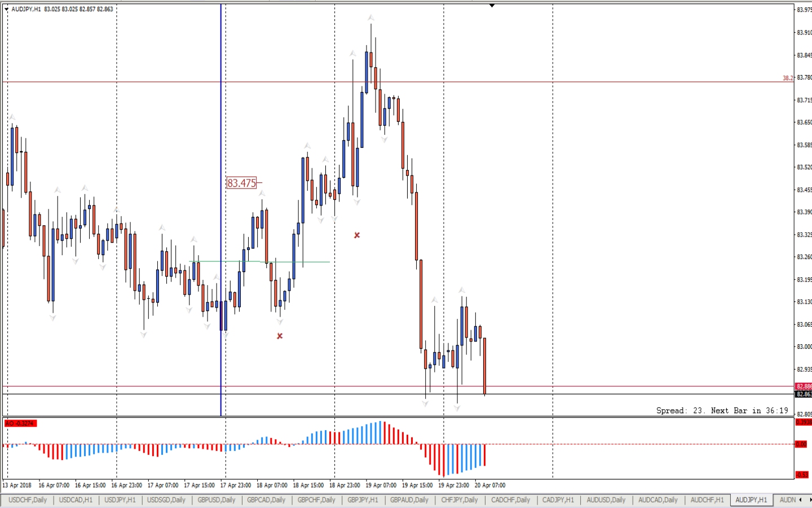Open the GBPUSD,Daily chart tab

[x=216, y=500]
